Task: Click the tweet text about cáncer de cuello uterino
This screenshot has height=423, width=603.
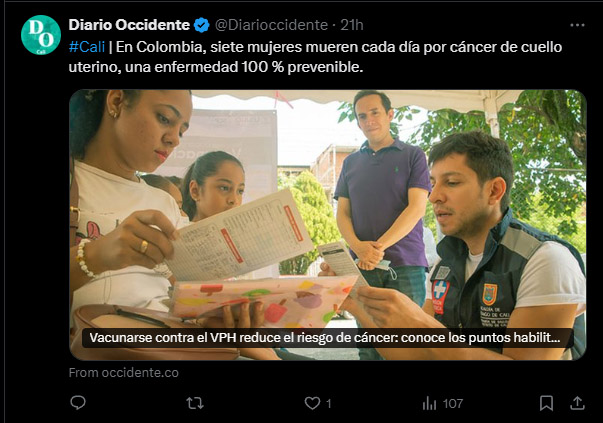Action: pyautogui.click(x=315, y=57)
